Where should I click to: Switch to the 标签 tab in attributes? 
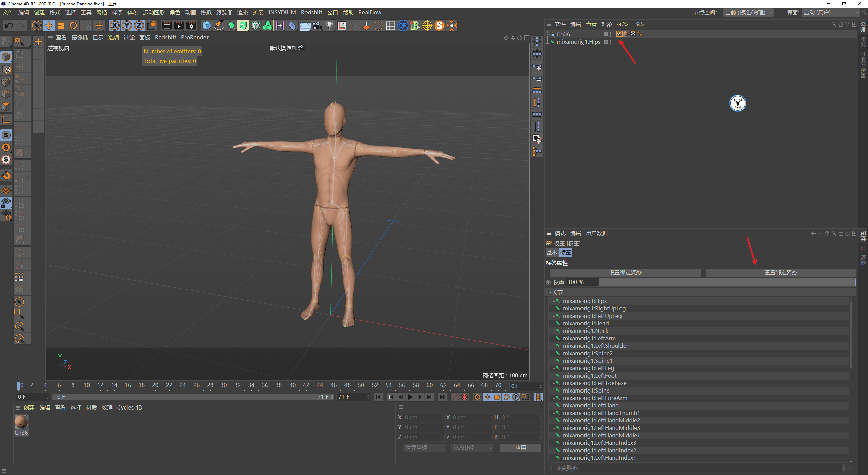tap(566, 252)
